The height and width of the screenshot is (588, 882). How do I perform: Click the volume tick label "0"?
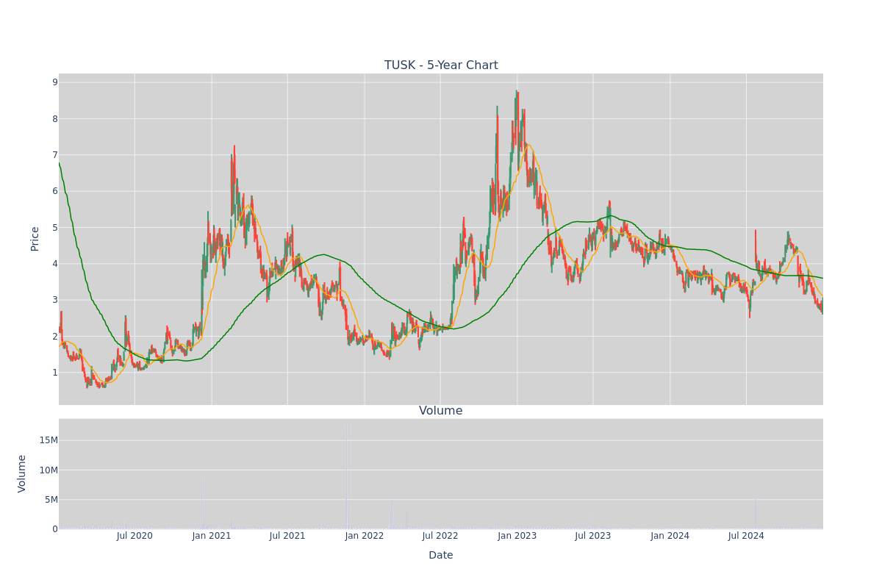[54, 528]
